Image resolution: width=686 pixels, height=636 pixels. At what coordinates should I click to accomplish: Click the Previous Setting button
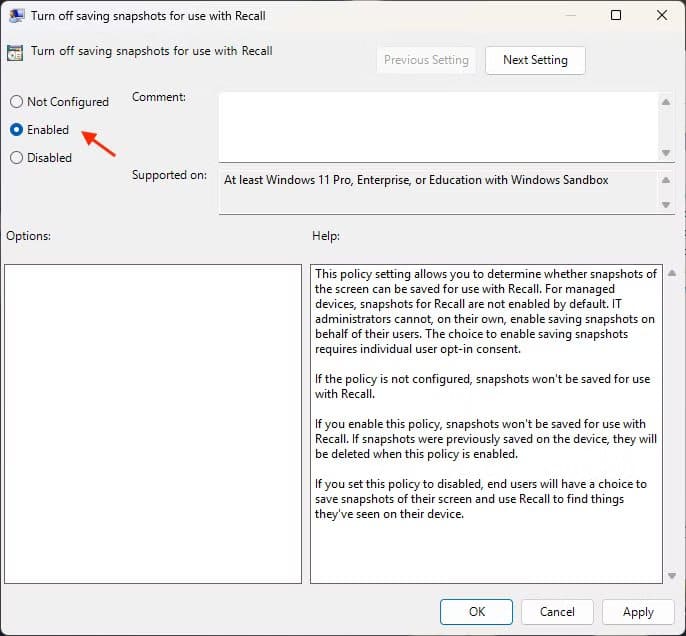click(x=426, y=60)
